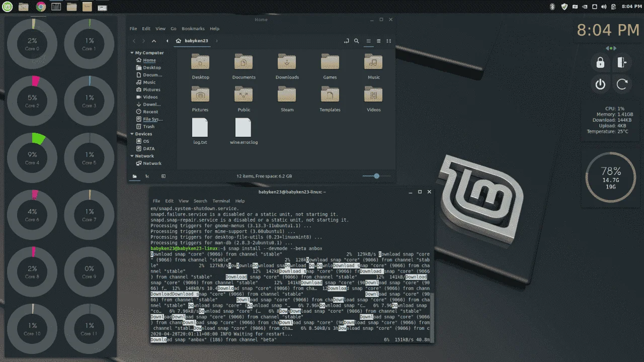Show places sidebar button in status bar
Image resolution: width=644 pixels, height=362 pixels.
click(135, 176)
